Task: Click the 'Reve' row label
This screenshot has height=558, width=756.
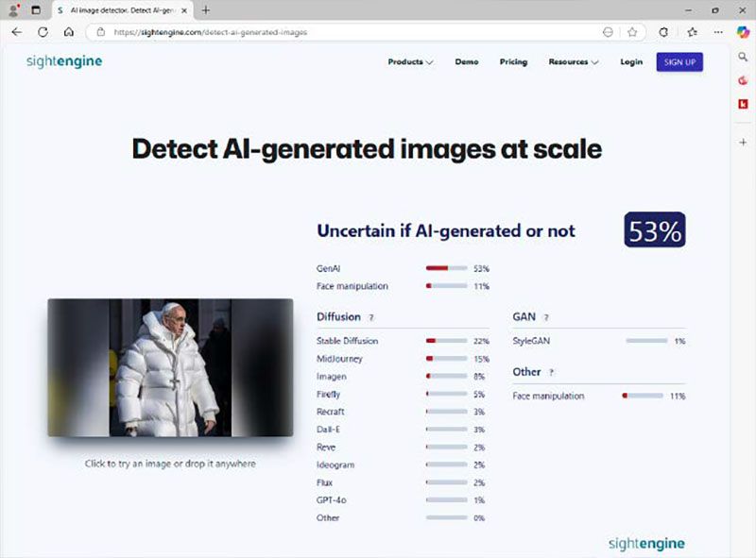Action: click(326, 448)
